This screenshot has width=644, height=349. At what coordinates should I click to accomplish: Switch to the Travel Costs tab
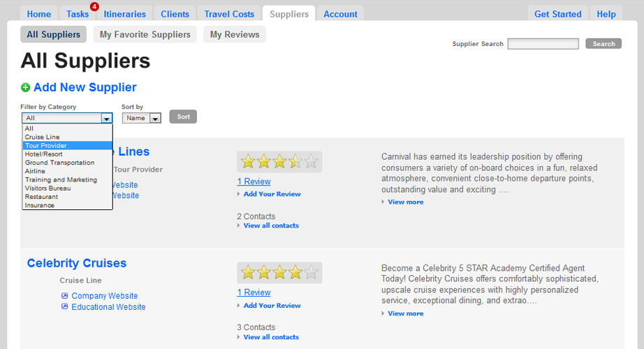[x=229, y=14]
